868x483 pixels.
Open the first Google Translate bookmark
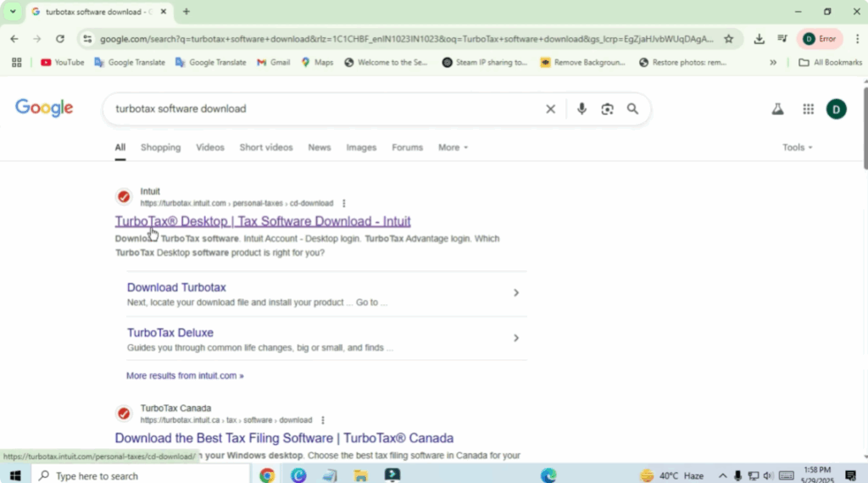[x=130, y=63]
